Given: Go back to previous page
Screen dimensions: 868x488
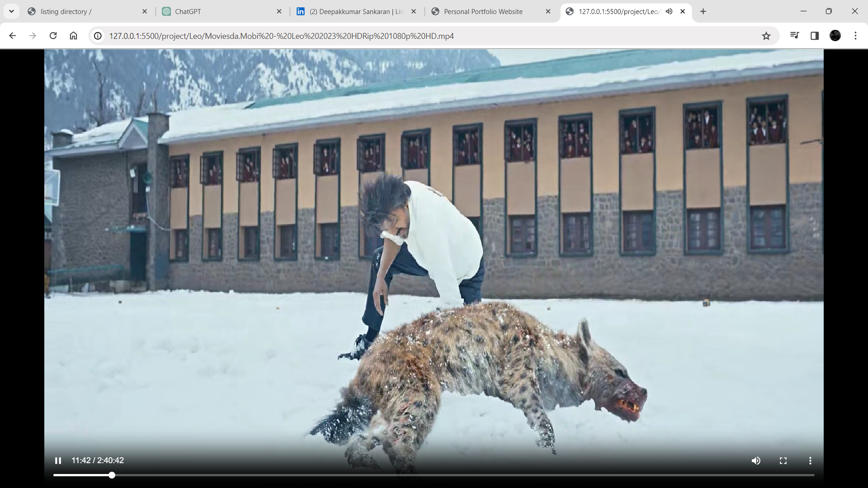Looking at the screenshot, I should click(12, 36).
